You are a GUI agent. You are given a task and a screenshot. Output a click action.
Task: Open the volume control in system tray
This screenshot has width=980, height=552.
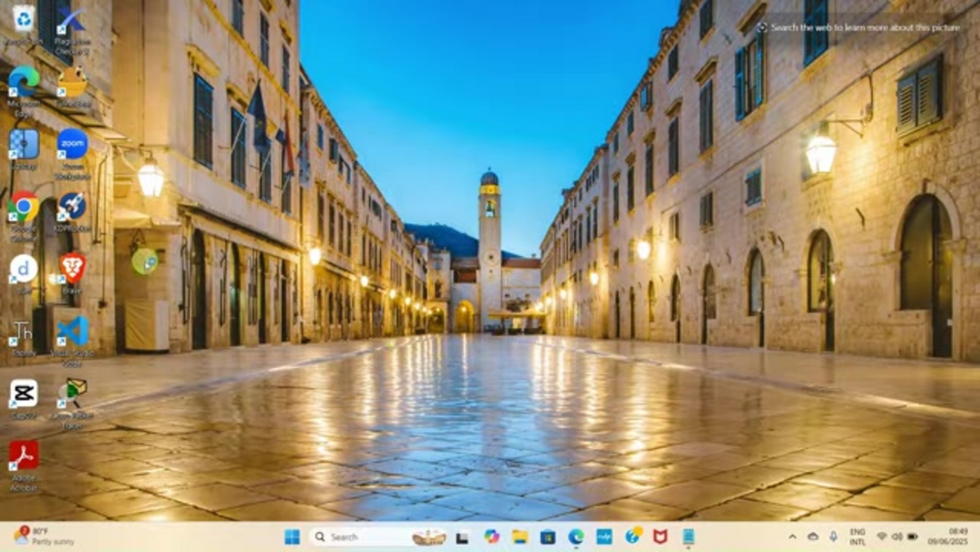[x=897, y=537]
